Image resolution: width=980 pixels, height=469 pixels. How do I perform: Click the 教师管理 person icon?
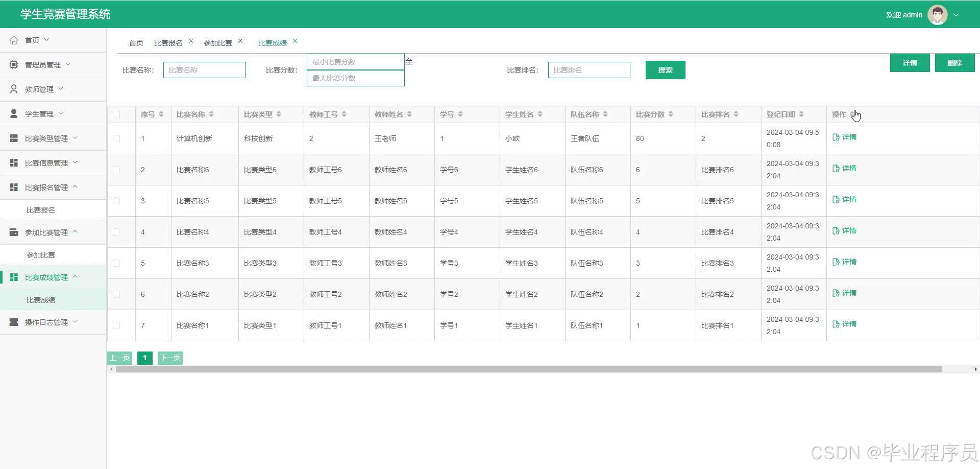tap(14, 89)
